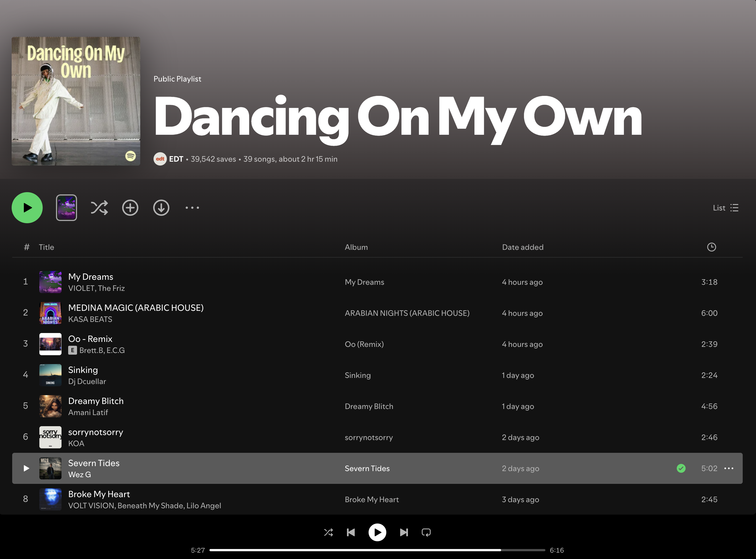Open the Dancing On My Own cover art
The image size is (756, 559).
[76, 101]
